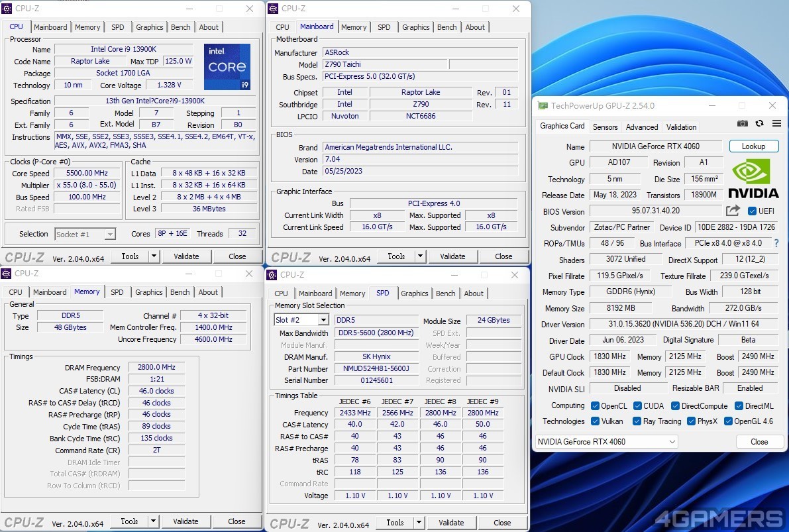The width and height of the screenshot is (789, 532).
Task: Switch to Graphics tab in the Mainboard tab window
Action: [415, 27]
